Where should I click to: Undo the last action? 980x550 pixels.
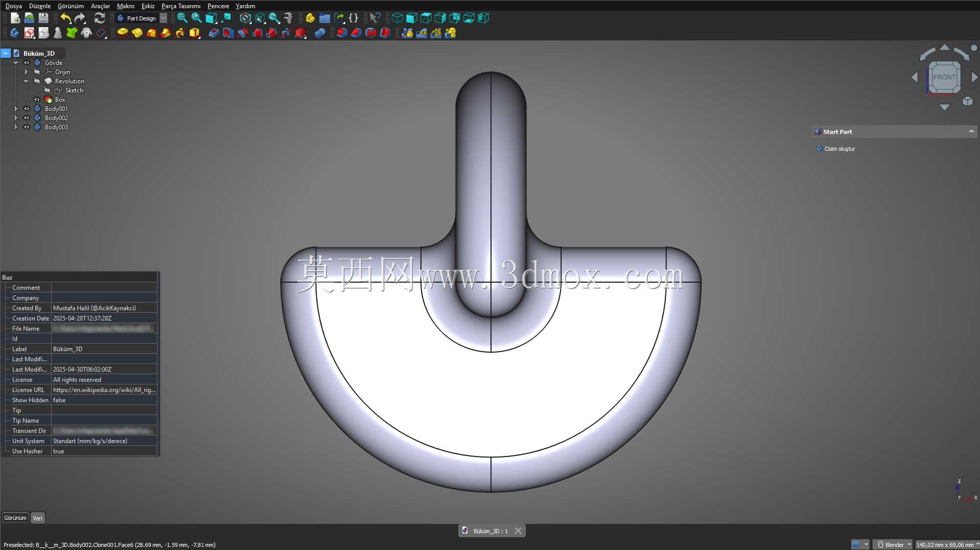[x=65, y=18]
